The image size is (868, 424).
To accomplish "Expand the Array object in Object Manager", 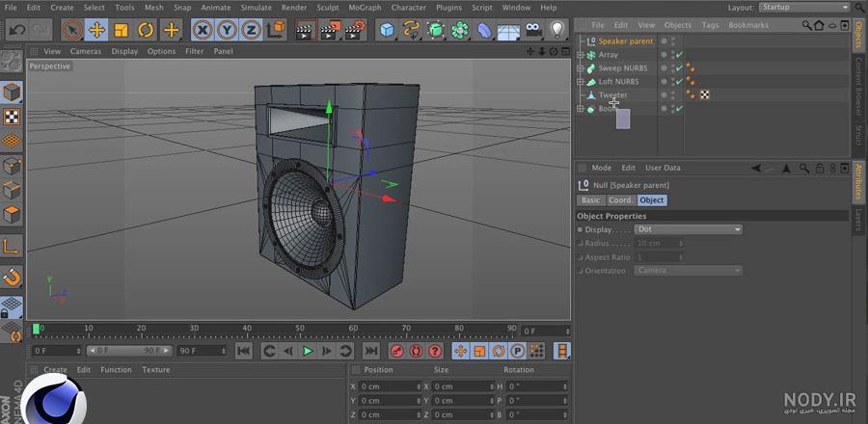I will tap(581, 55).
